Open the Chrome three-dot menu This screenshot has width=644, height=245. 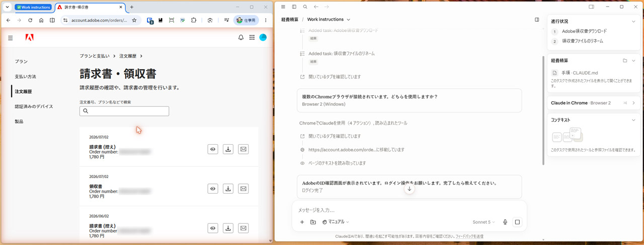click(x=266, y=20)
